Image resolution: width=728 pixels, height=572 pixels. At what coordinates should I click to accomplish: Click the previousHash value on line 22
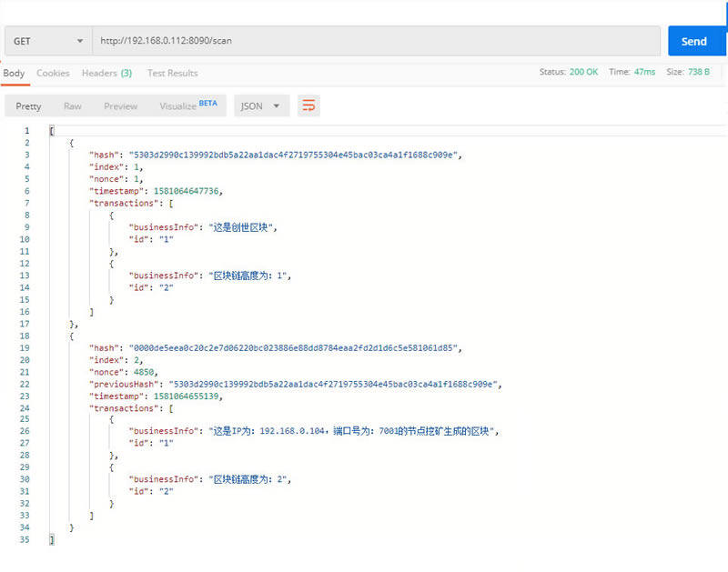pyautogui.click(x=335, y=385)
